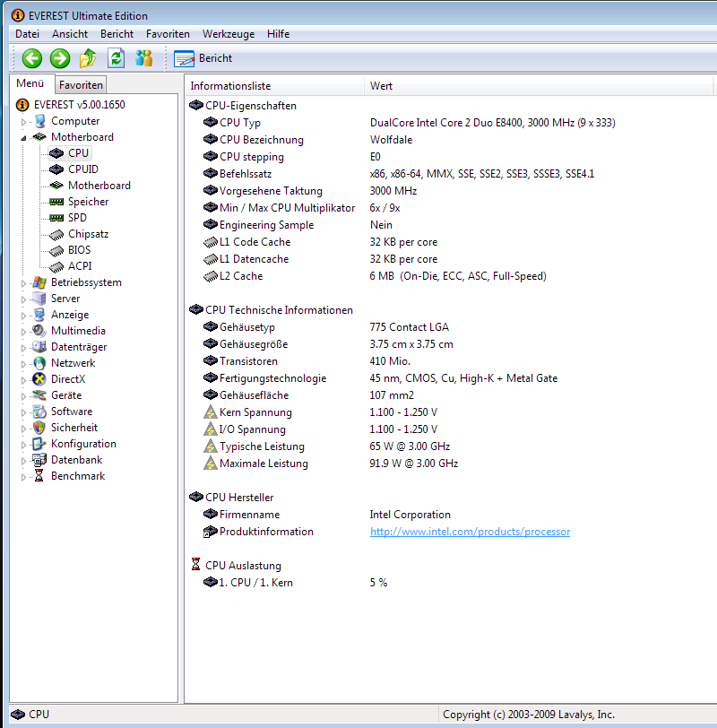
Task: Open the Datei menu
Action: 28,34
